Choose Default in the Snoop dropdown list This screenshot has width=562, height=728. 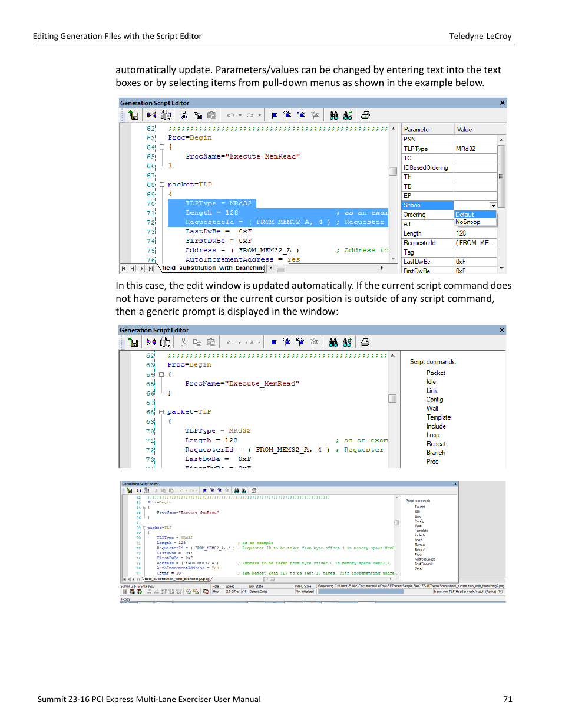475,215
